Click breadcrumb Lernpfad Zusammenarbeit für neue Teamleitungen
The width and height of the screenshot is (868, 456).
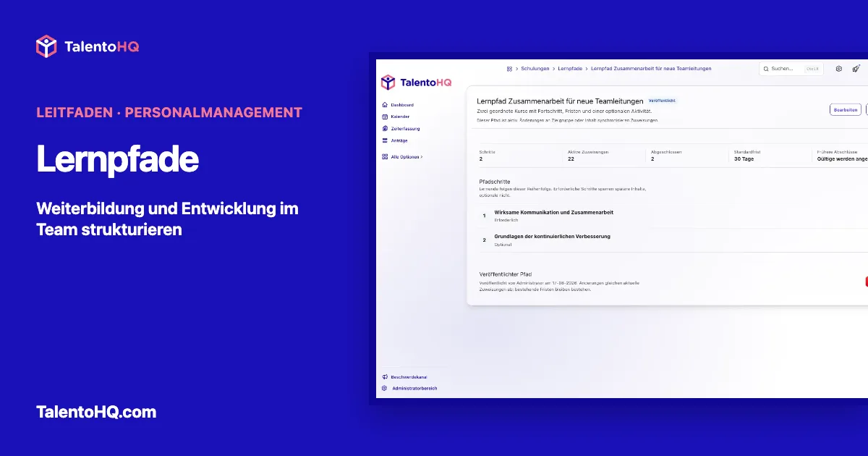tap(651, 69)
